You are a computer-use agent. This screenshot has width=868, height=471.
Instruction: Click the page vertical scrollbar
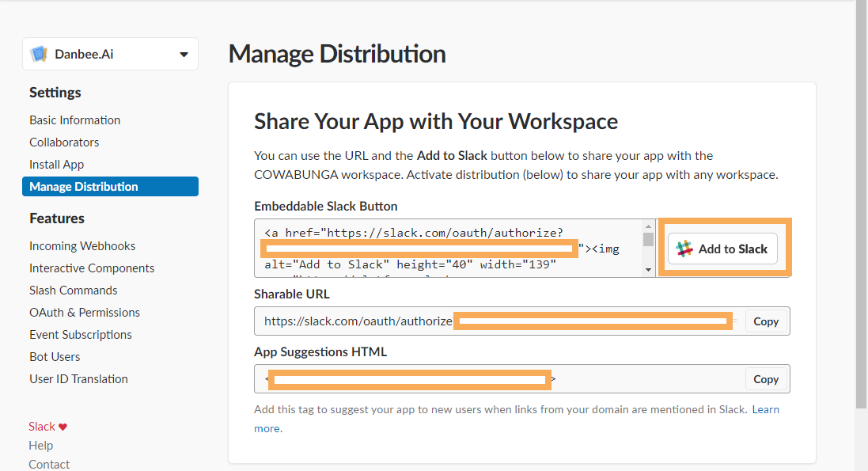(862, 205)
